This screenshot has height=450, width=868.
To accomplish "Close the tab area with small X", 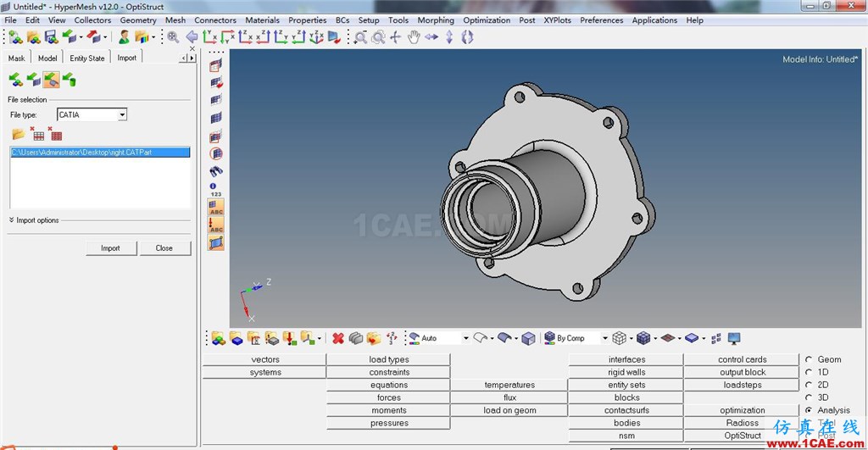I will [192, 48].
